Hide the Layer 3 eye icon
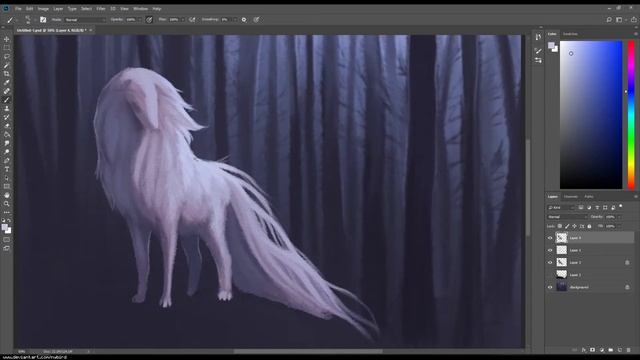Image resolution: width=640 pixels, height=360 pixels. [x=550, y=250]
